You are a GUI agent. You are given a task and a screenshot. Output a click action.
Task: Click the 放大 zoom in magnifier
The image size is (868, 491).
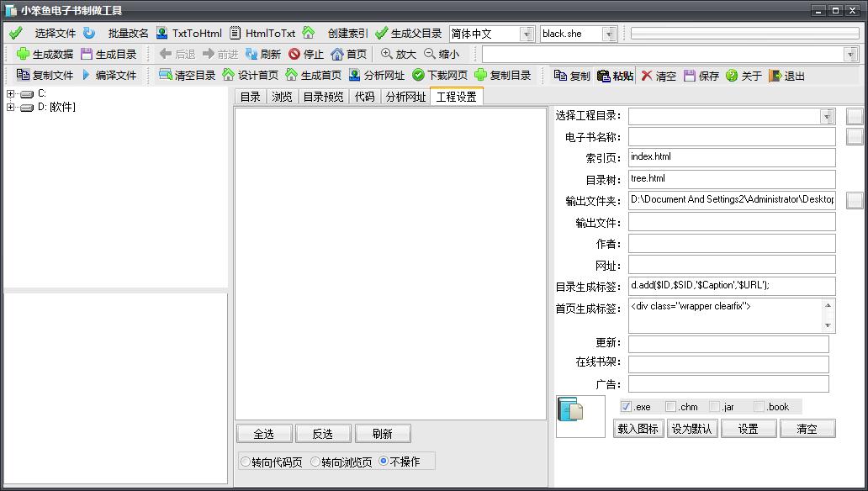tap(387, 54)
